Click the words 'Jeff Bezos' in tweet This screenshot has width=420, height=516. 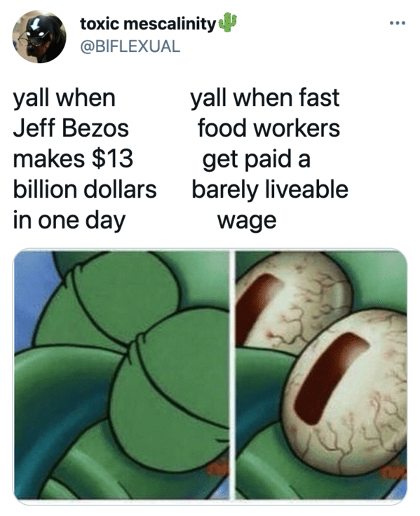tap(71, 128)
